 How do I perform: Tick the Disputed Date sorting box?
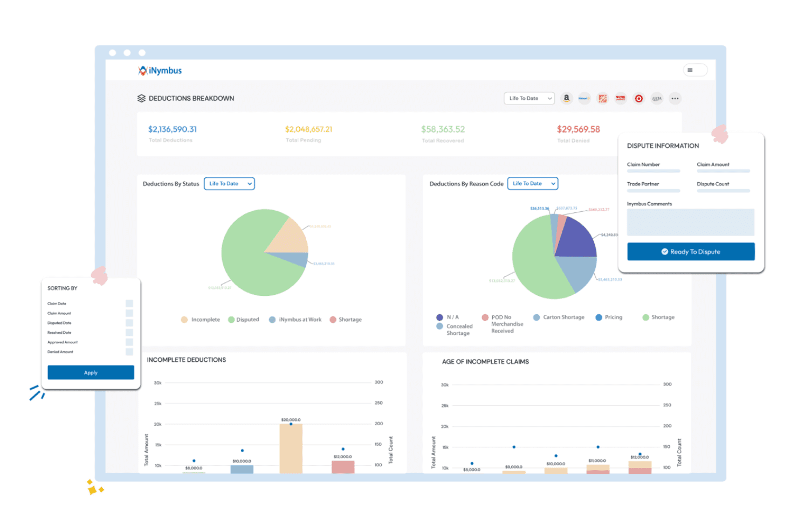point(129,323)
